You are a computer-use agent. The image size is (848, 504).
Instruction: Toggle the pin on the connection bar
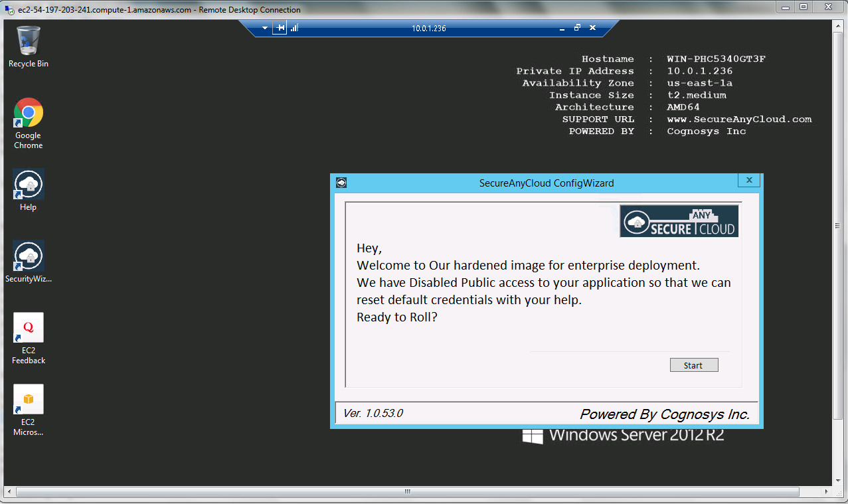coord(280,28)
